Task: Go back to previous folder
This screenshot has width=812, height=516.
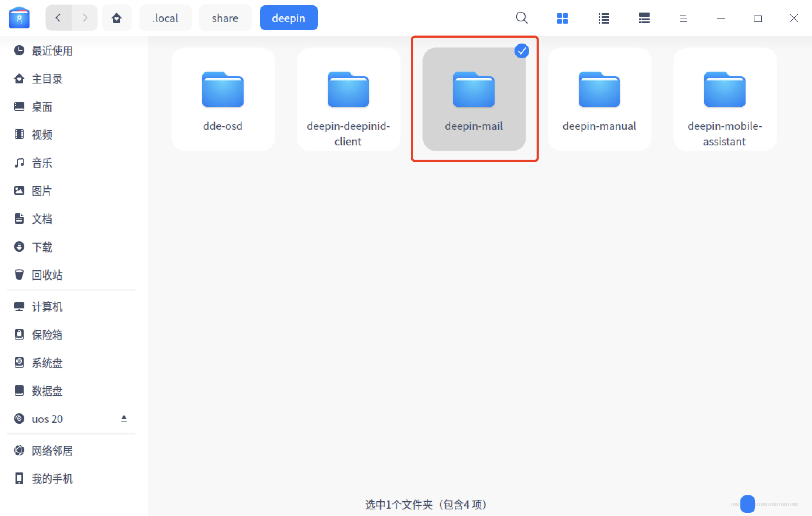Action: pyautogui.click(x=58, y=18)
